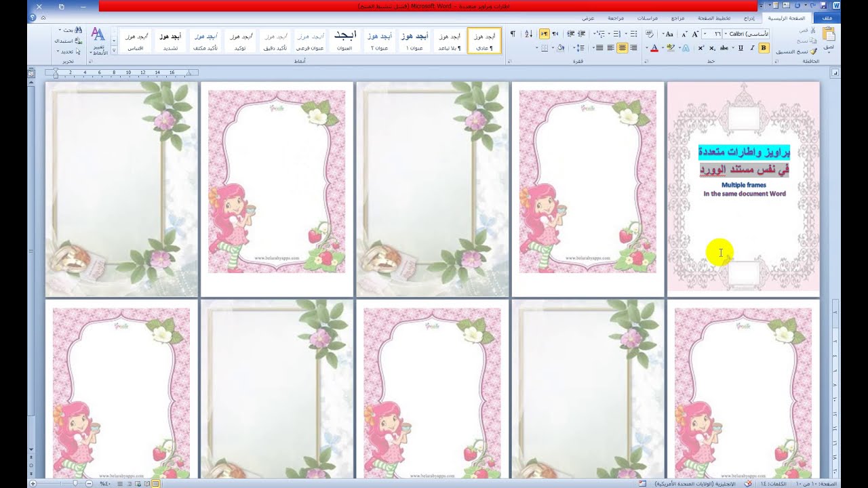The height and width of the screenshot is (488, 868).
Task: Apply the Heading 1 (عنوان ١) style
Action: pyautogui.click(x=414, y=41)
